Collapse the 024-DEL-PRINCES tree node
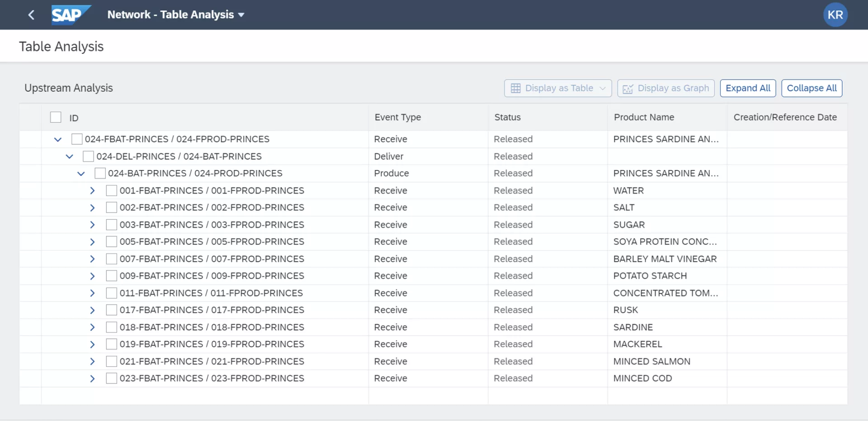868x421 pixels. pos(69,156)
